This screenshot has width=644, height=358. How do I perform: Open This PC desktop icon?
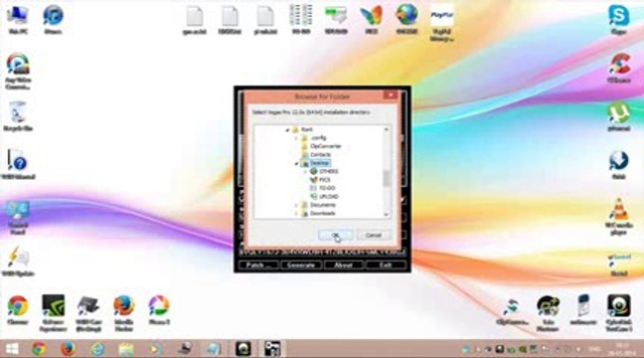pos(18,19)
